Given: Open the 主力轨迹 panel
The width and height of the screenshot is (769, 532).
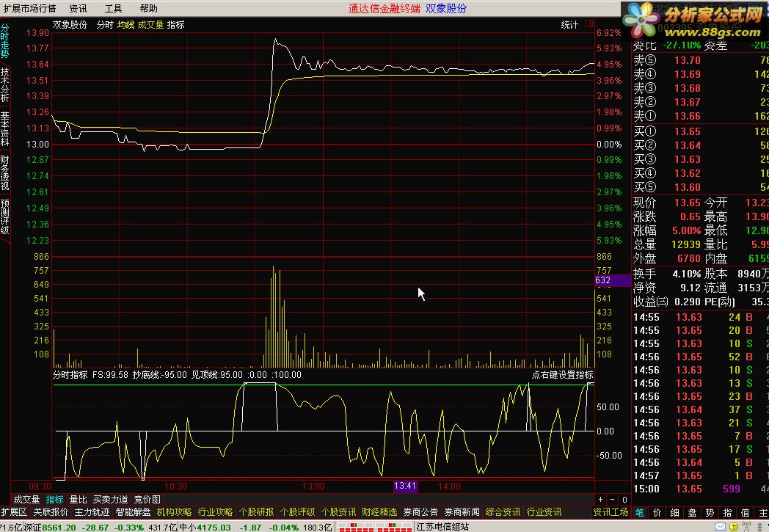Looking at the screenshot, I should 92,512.
